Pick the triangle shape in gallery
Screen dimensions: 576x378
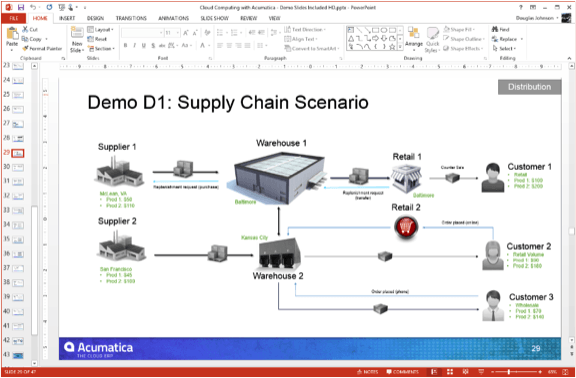[351, 38]
